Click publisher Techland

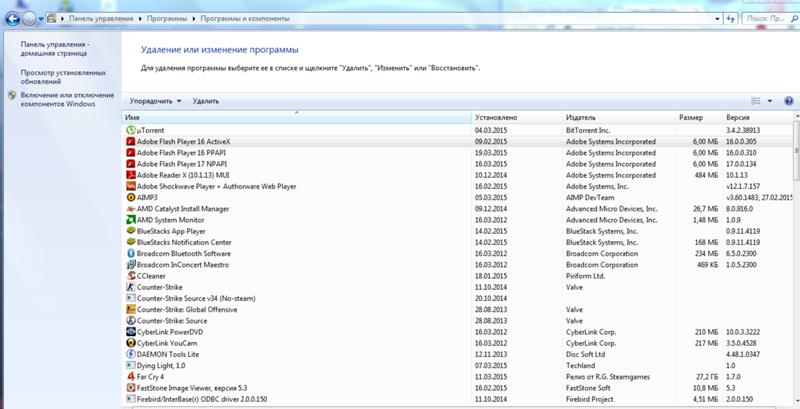[x=580, y=366]
